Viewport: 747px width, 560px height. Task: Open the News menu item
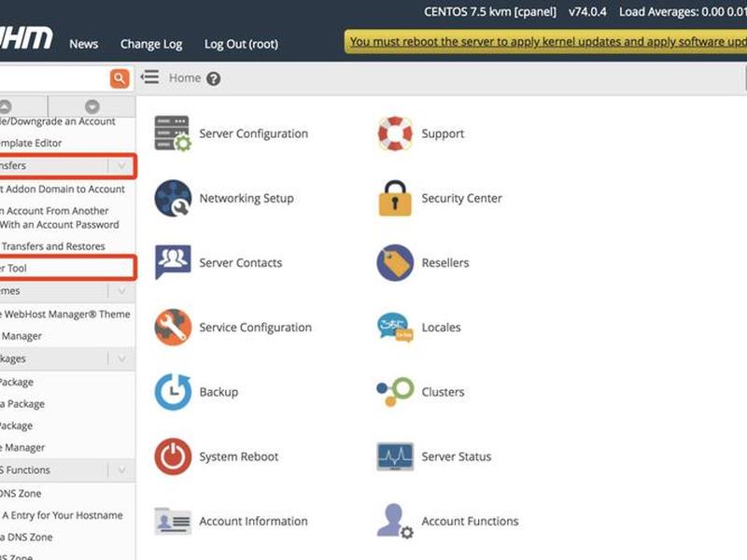[83, 44]
